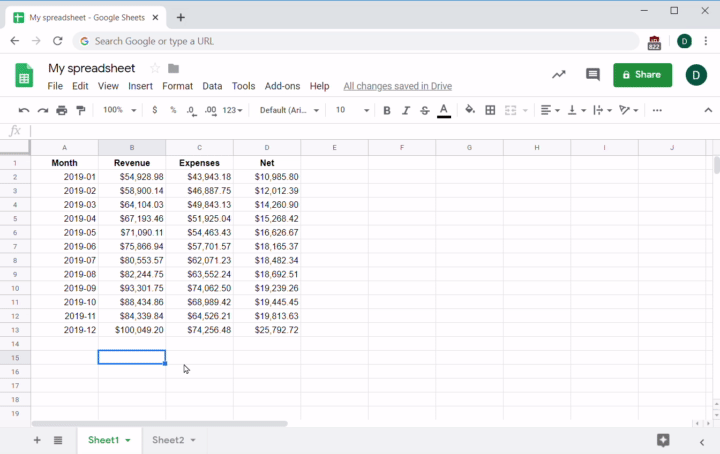The width and height of the screenshot is (720, 454).
Task: Open the Format menu
Action: pyautogui.click(x=177, y=86)
